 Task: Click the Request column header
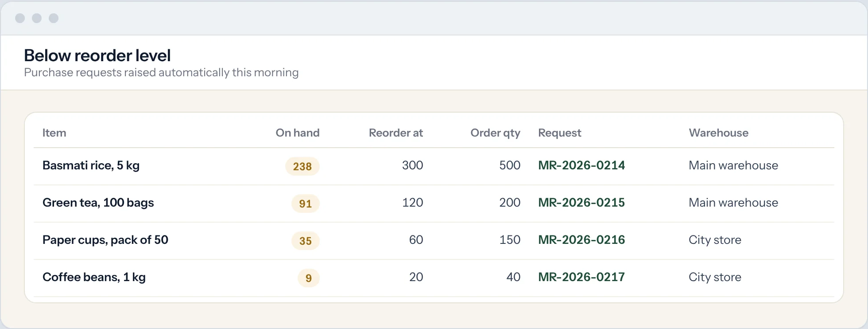tap(560, 133)
